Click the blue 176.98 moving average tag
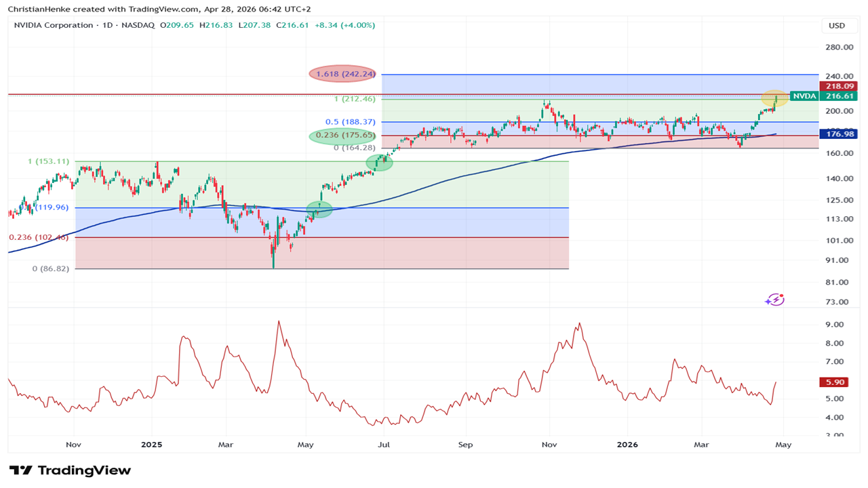 [x=839, y=134]
